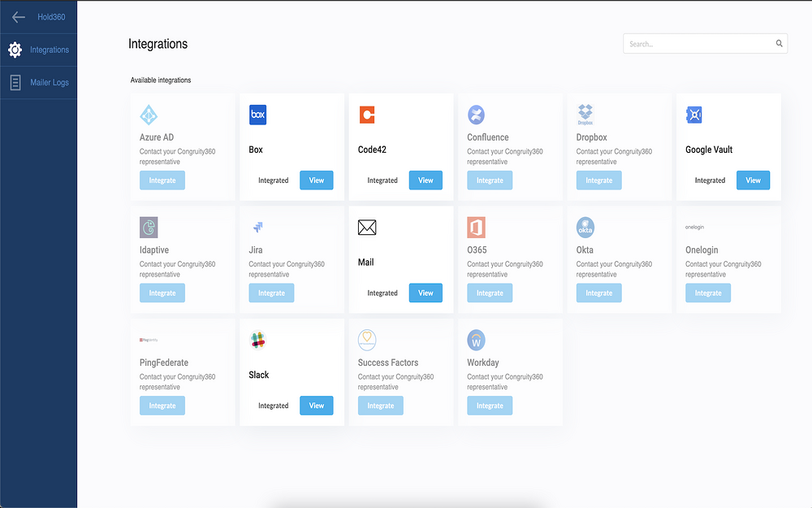Click the Azure AD logo icon
Viewport: 812px width, 508px height.
[149, 115]
